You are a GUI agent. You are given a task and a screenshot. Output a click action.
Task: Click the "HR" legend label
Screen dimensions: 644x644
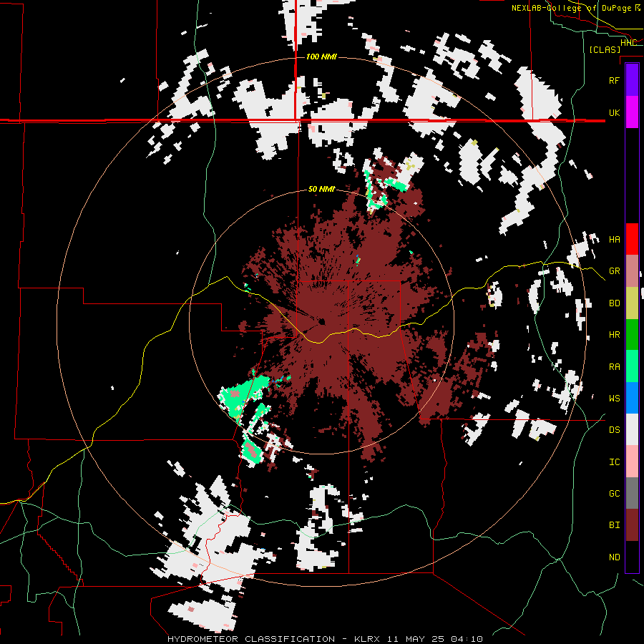(x=614, y=335)
